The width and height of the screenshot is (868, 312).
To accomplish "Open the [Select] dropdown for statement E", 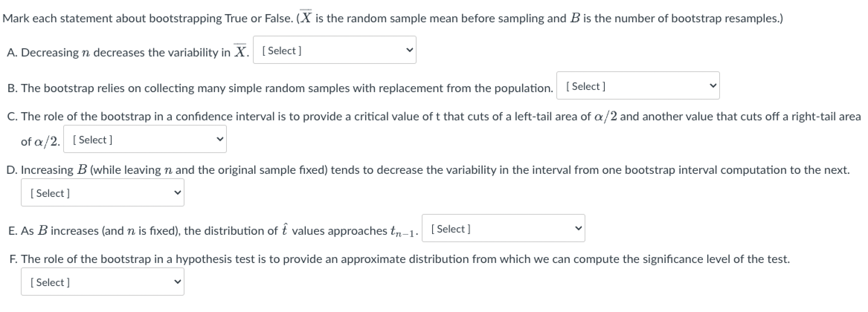I will (x=503, y=228).
